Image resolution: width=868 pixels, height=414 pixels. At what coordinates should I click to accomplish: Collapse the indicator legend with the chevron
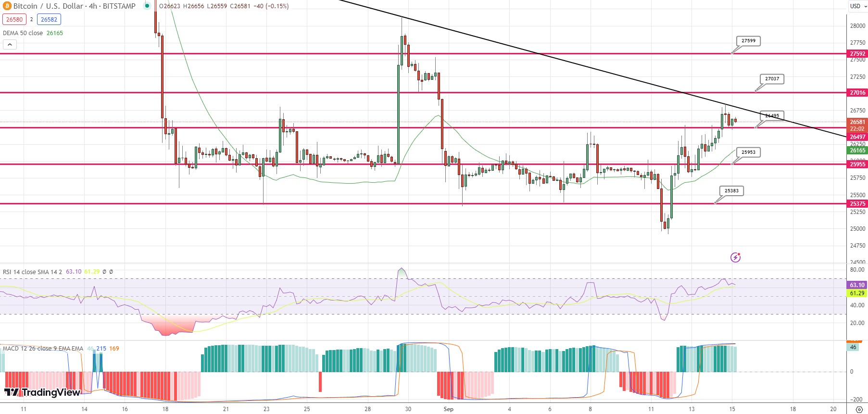click(10, 45)
